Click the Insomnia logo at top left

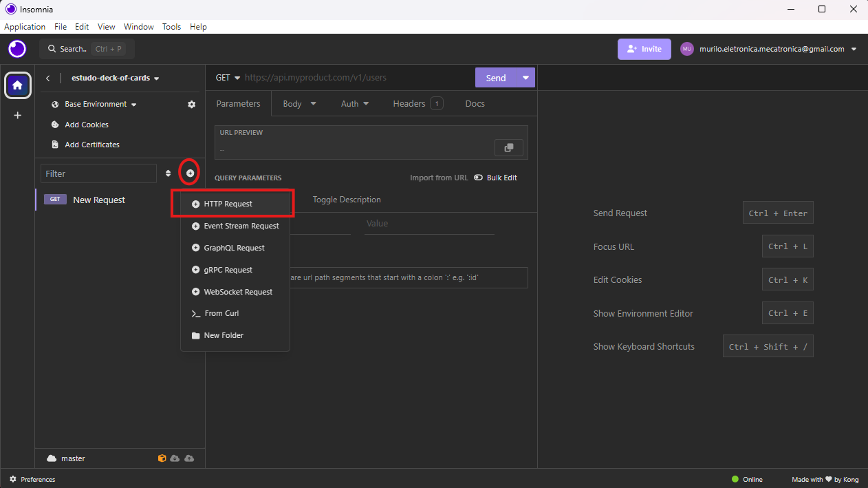tap(17, 49)
